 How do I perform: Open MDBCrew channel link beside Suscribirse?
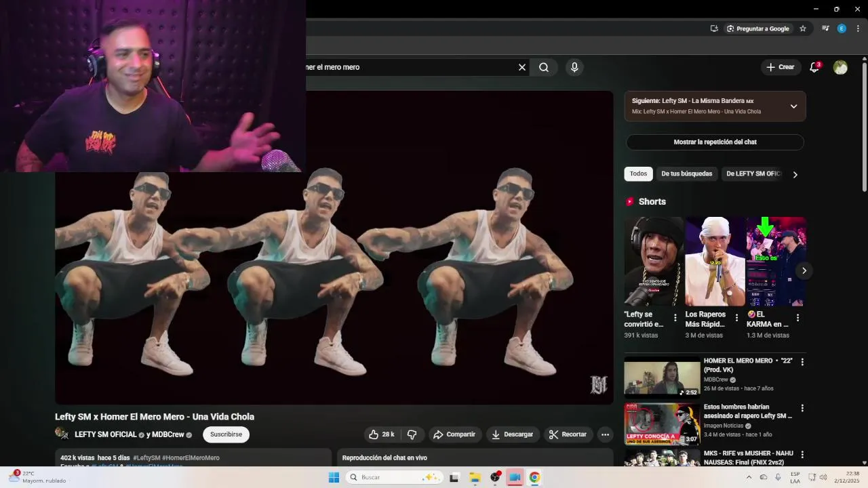tap(167, 434)
